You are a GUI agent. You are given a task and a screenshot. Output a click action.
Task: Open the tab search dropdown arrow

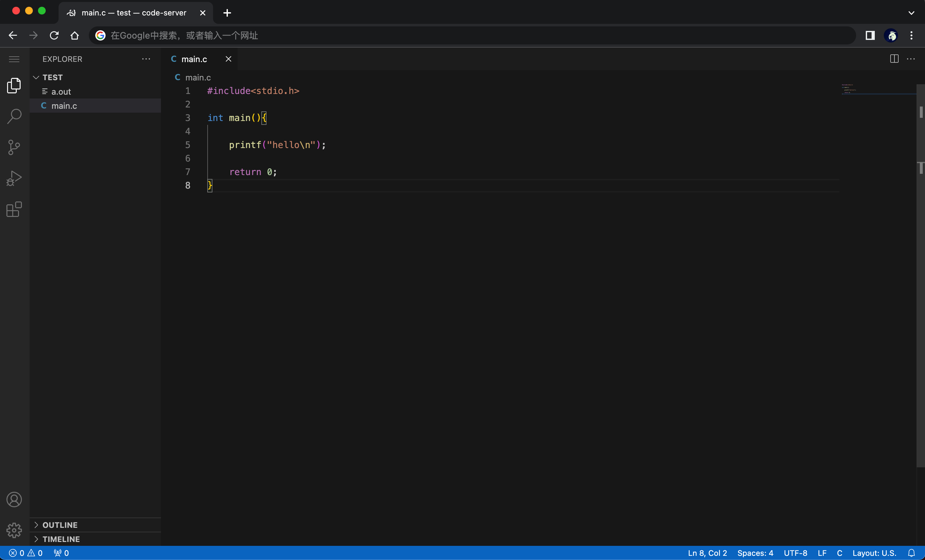[911, 13]
